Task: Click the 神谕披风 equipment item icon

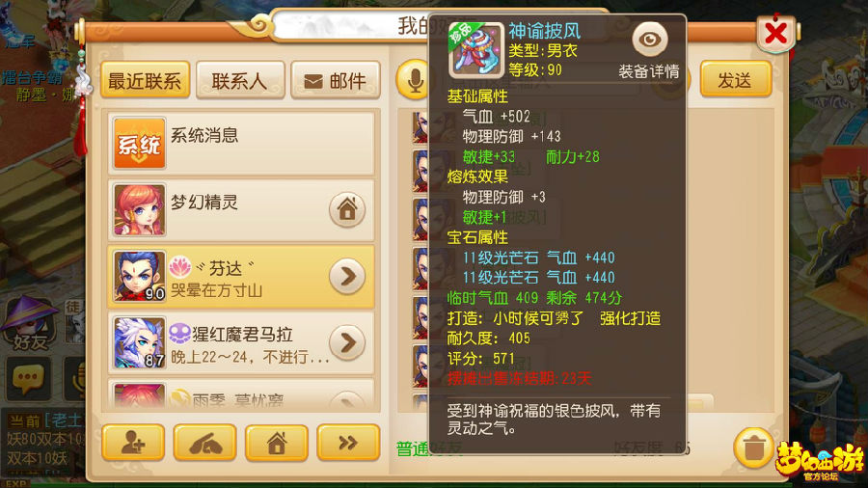Action: coord(476,50)
